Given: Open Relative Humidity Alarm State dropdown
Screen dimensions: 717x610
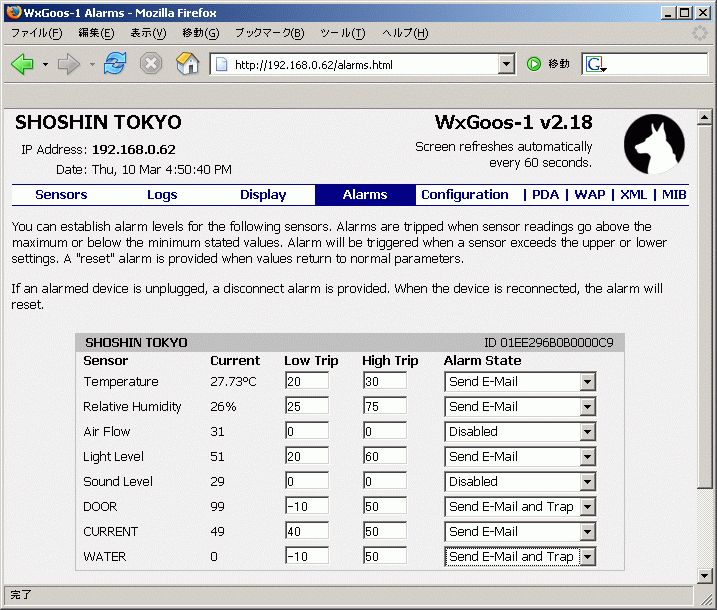Looking at the screenshot, I should coord(520,407).
